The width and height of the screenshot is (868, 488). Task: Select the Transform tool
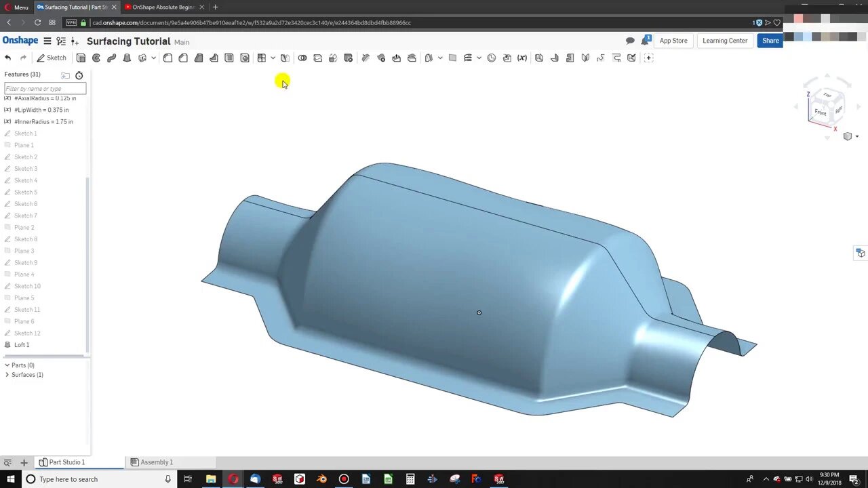[333, 58]
